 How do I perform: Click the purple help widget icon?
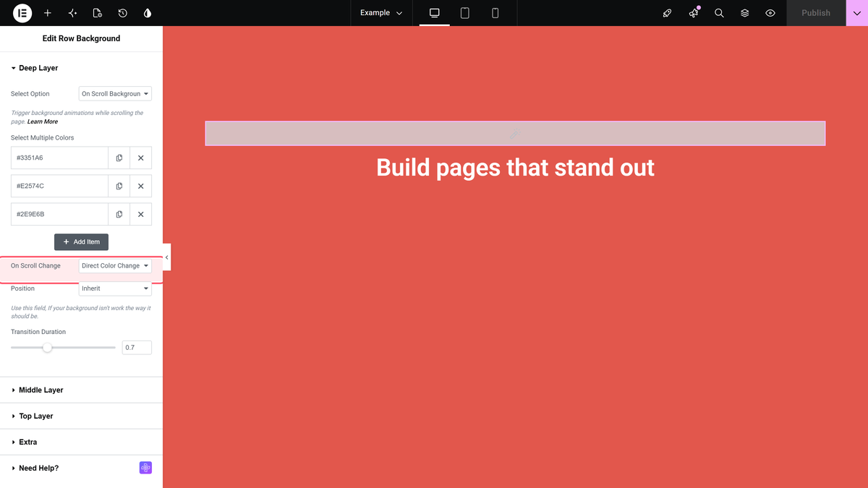pos(145,468)
